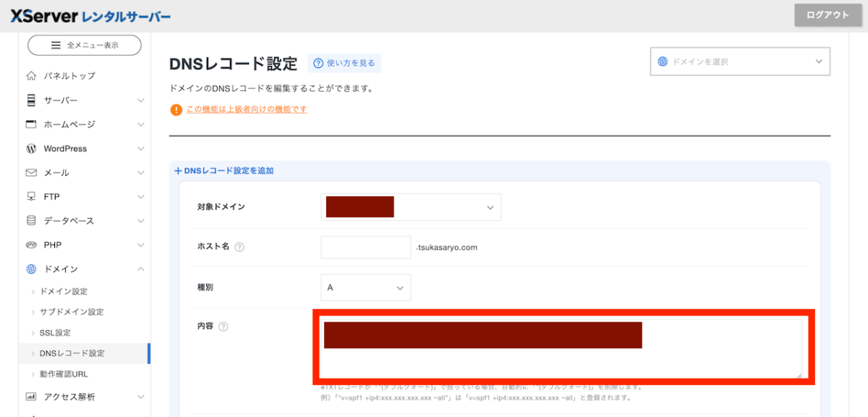Open the 対象ドメイン dropdown
The height and width of the screenshot is (417, 868).
410,207
